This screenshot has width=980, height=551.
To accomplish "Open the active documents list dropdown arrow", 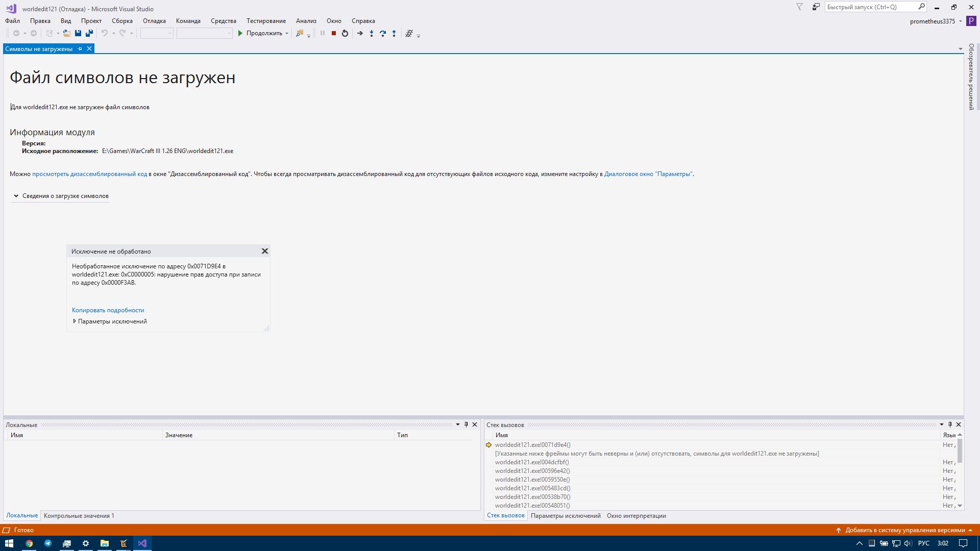I will point(960,49).
